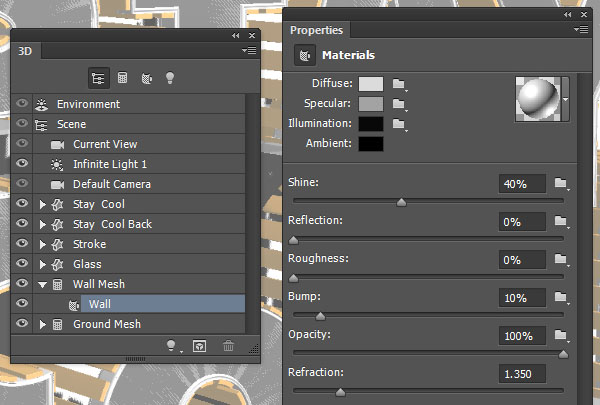
Task: Click render 3D icon in panel footer
Action: pos(199,346)
